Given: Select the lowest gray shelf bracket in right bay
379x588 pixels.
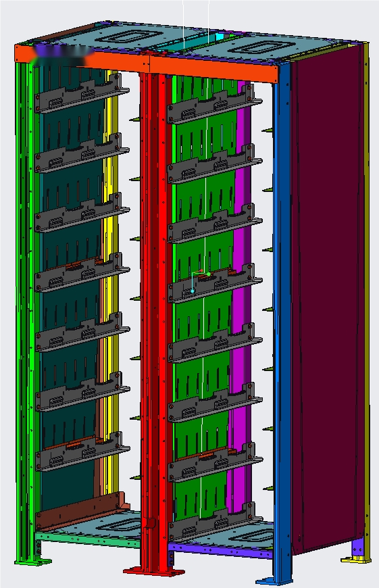Looking at the screenshot, I should (x=213, y=522).
